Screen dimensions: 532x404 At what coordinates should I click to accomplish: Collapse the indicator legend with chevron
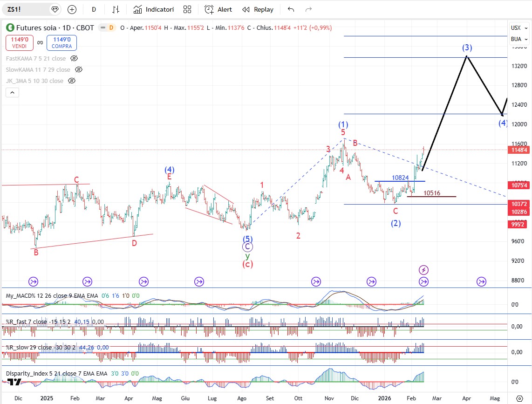click(13, 93)
